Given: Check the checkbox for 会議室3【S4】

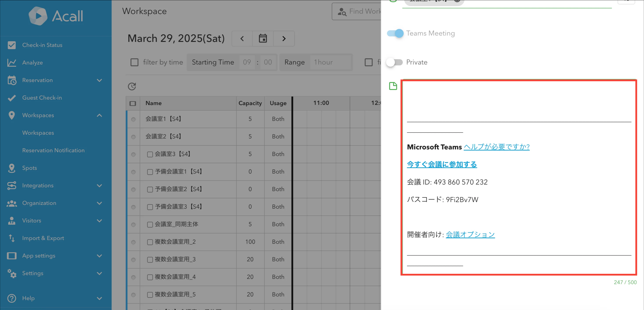Looking at the screenshot, I should click(150, 154).
